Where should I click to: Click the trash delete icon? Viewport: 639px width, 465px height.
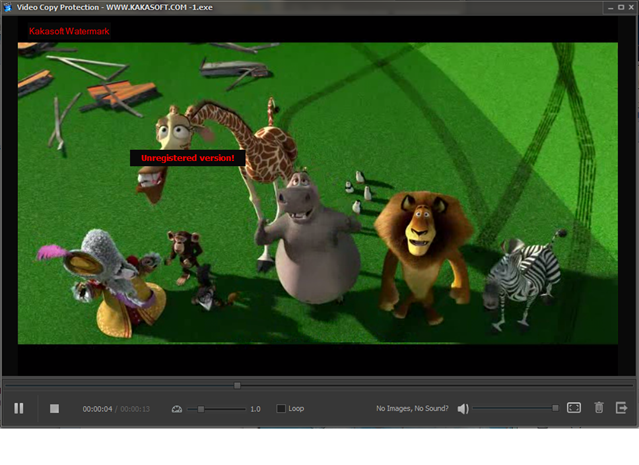tap(599, 408)
